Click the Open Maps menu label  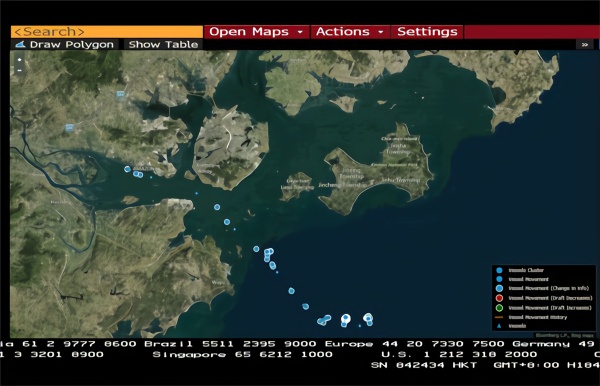point(249,32)
